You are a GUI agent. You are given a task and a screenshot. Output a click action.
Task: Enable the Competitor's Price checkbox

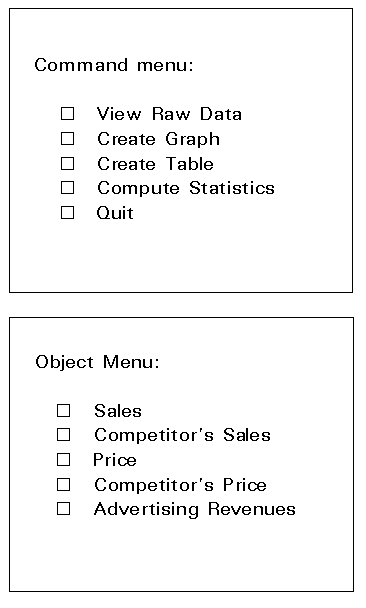[x=64, y=484]
